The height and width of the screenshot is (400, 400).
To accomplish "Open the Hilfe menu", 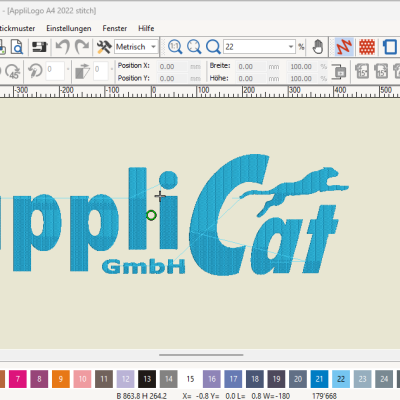I will 146,28.
